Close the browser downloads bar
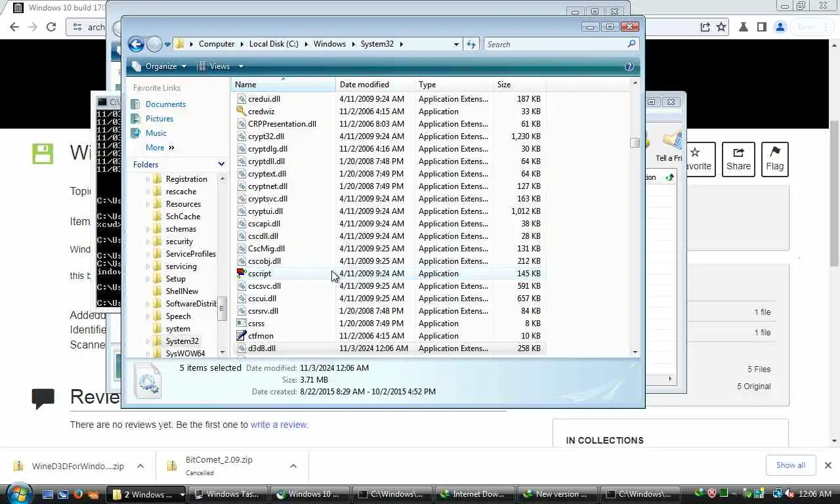This screenshot has height=504, width=840. coord(828,465)
